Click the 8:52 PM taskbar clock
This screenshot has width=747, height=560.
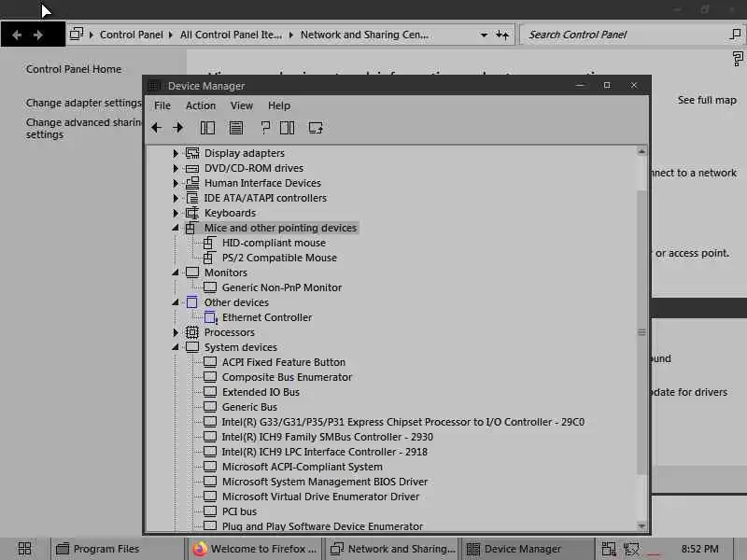coord(699,549)
